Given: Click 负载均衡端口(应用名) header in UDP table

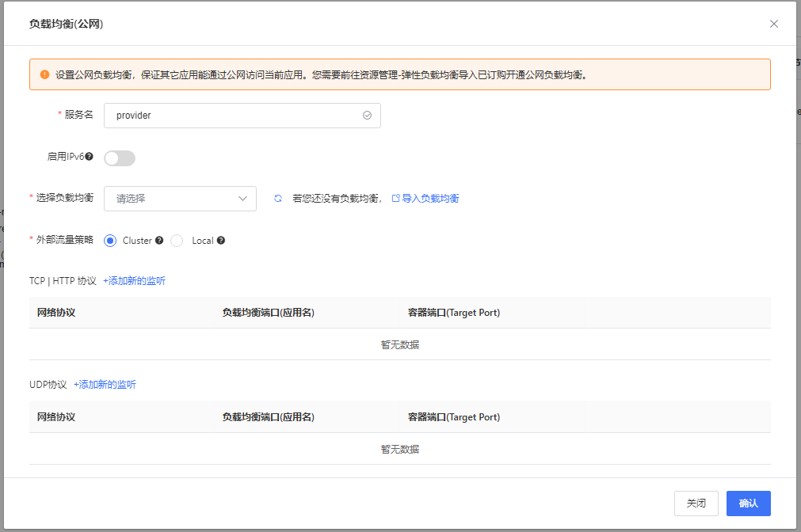Looking at the screenshot, I should point(269,417).
